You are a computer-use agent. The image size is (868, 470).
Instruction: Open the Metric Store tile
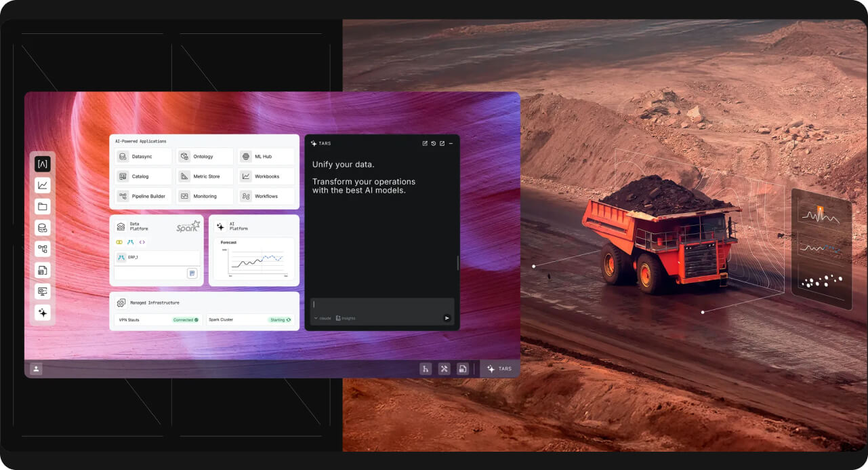pos(204,176)
